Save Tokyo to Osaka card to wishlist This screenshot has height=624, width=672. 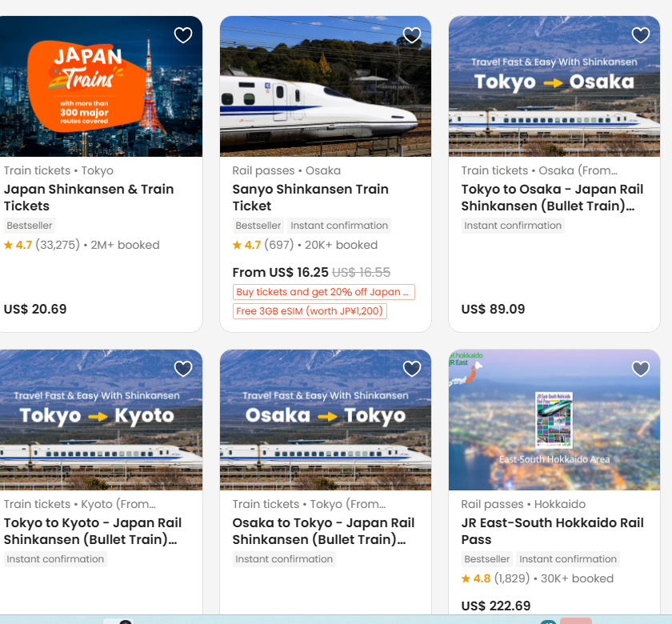641,35
